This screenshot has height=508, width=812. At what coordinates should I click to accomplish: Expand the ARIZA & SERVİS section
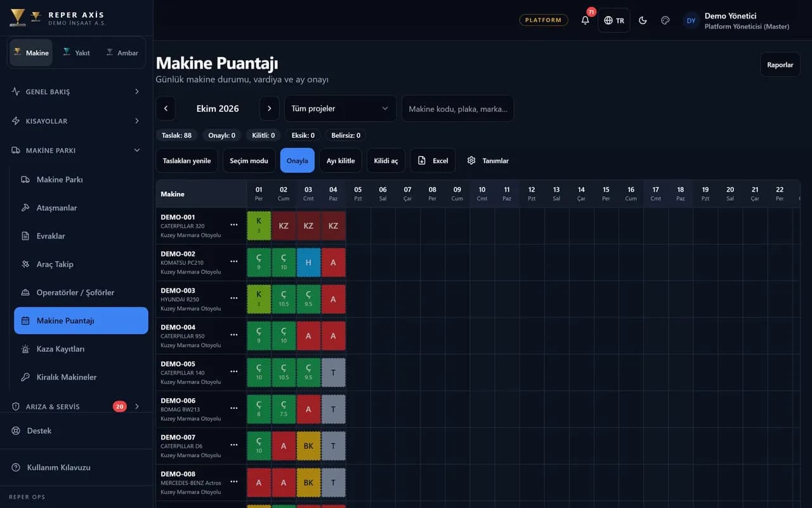pos(76,406)
